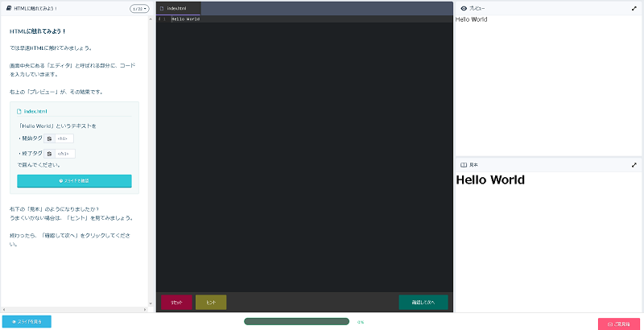Click the instruction panel's horizontal scrollbar
The width and height of the screenshot is (644, 330).
point(74,310)
